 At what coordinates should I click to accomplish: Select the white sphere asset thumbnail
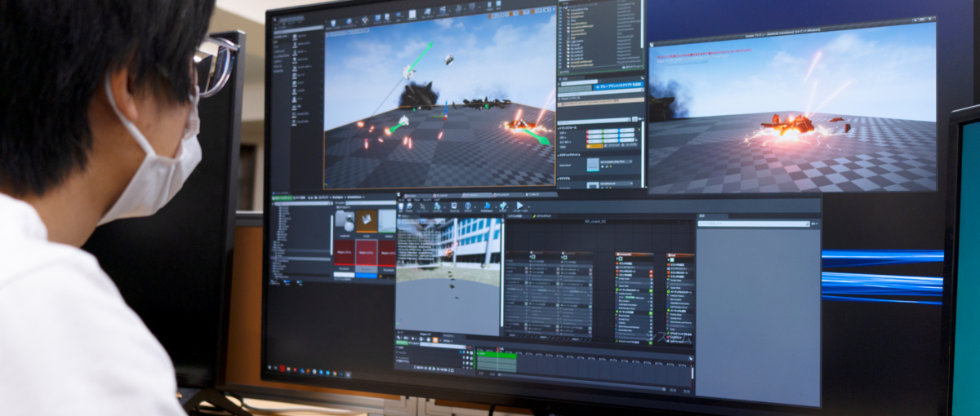(x=345, y=220)
